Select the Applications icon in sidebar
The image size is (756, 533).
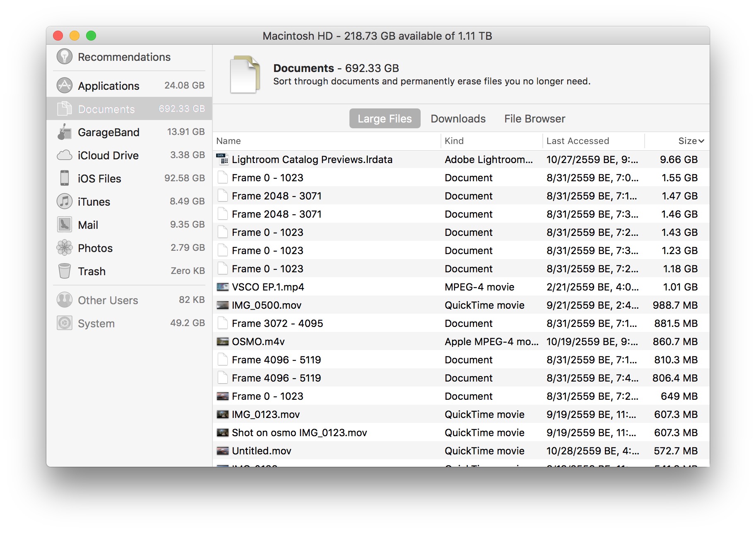[64, 85]
